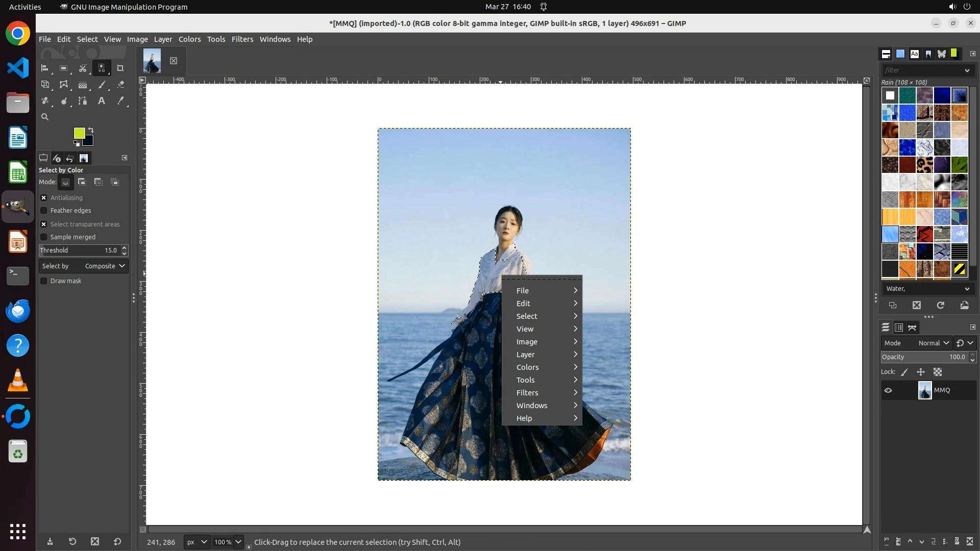
Task: Click the yellow-green foreground color swatch
Action: coord(79,133)
